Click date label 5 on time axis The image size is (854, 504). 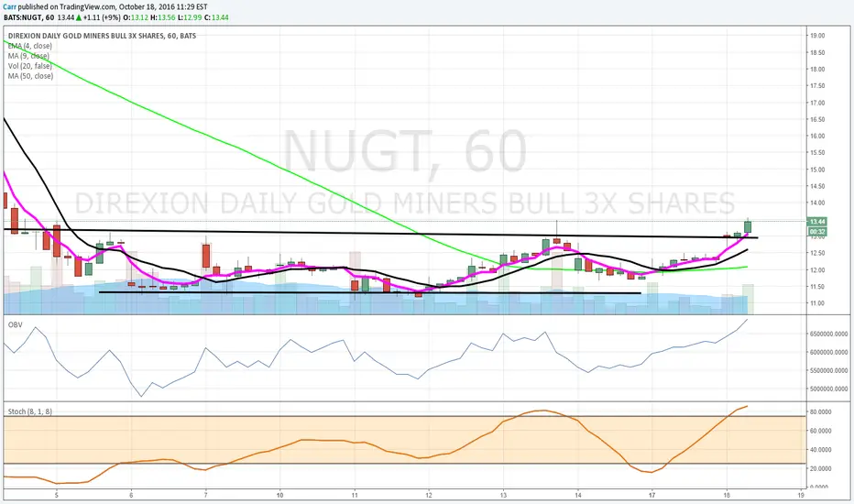(56, 495)
